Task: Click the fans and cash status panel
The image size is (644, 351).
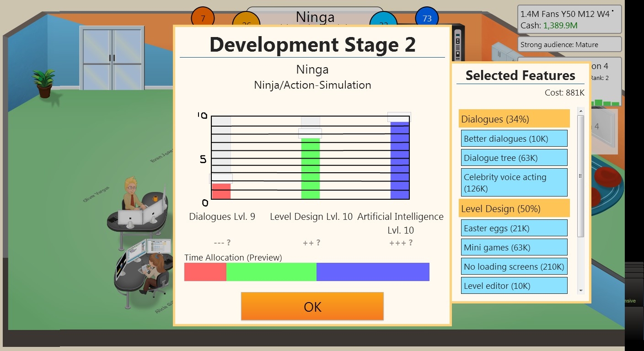Action: point(569,20)
